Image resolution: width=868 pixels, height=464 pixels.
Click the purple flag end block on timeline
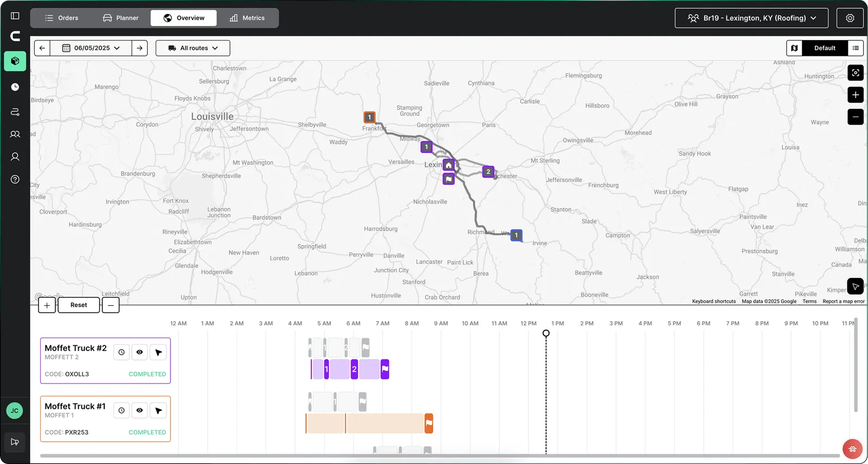coord(385,369)
